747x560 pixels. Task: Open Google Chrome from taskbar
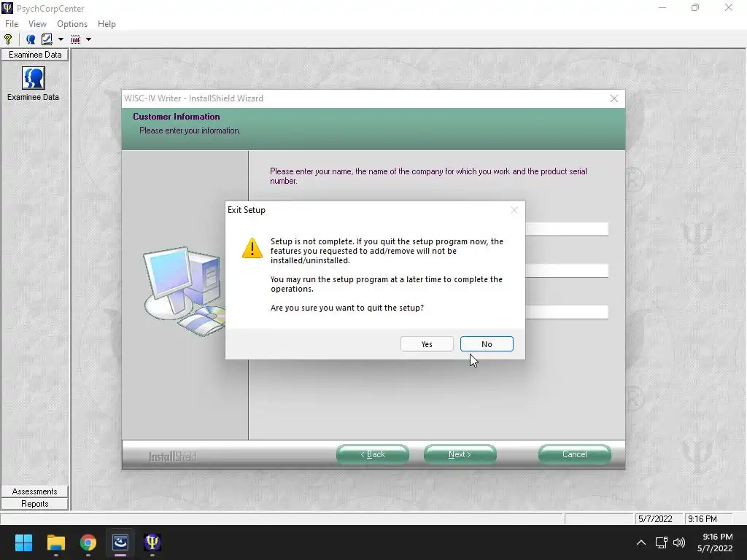tap(88, 542)
